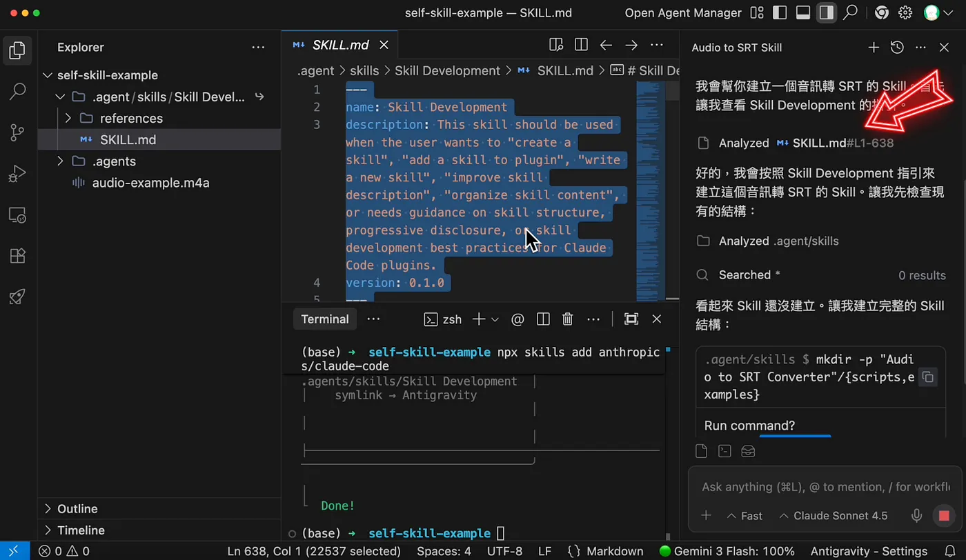Viewport: 966px width, 560px height.
Task: Open the Search view in activity bar
Action: pos(18,91)
